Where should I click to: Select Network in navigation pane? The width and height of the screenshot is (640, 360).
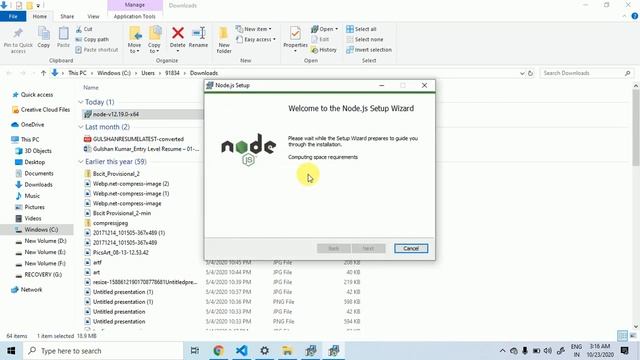(31, 289)
